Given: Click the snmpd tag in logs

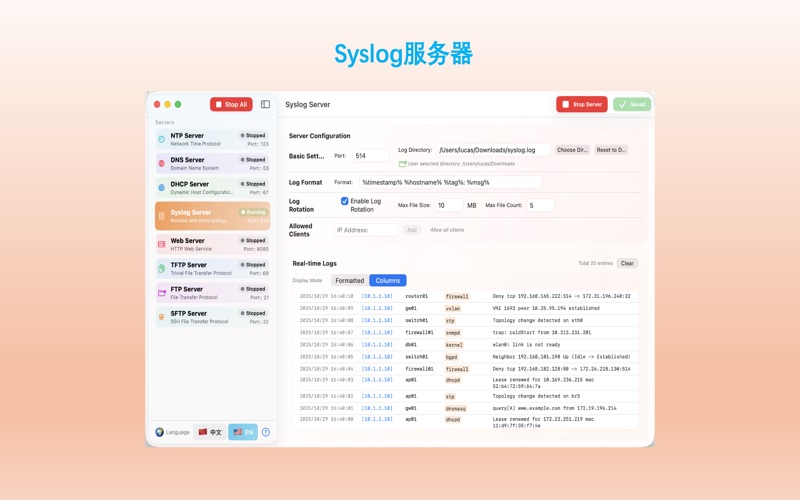Looking at the screenshot, I should pyautogui.click(x=453, y=333).
